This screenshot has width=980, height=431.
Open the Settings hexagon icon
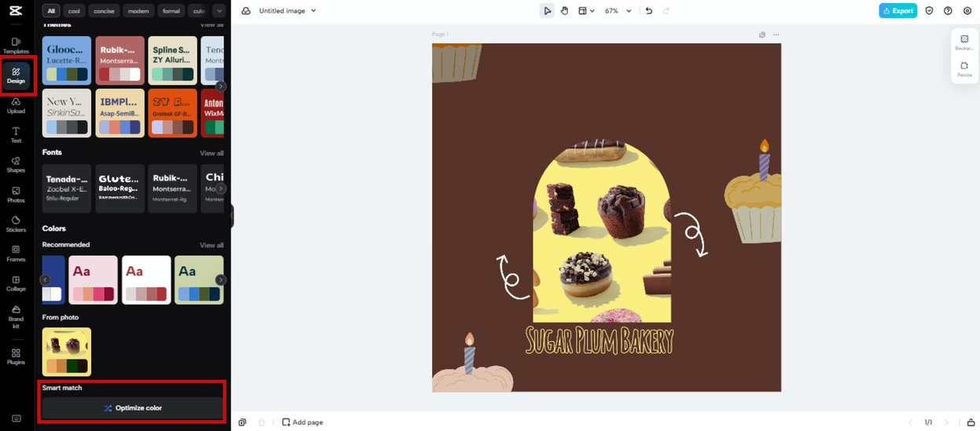[x=967, y=11]
